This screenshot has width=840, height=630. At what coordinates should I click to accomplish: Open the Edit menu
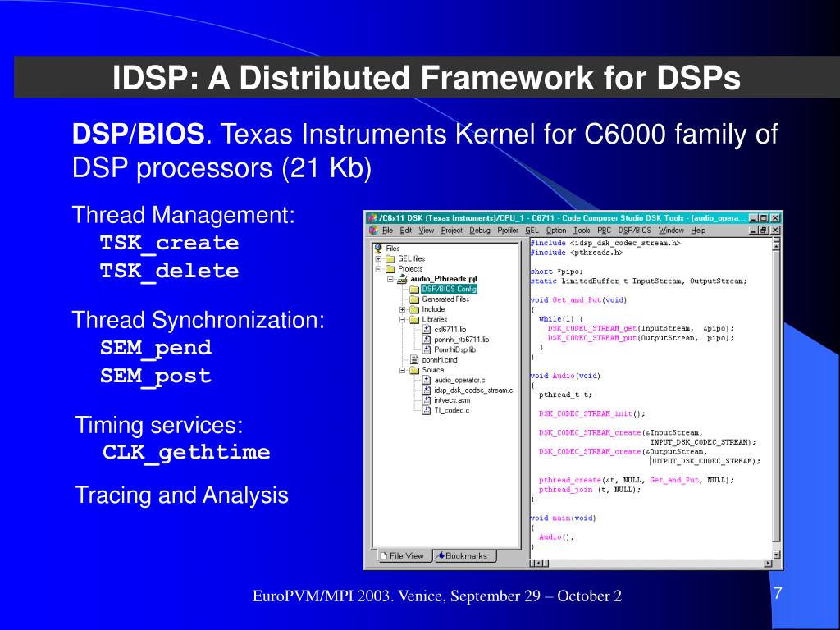click(405, 231)
